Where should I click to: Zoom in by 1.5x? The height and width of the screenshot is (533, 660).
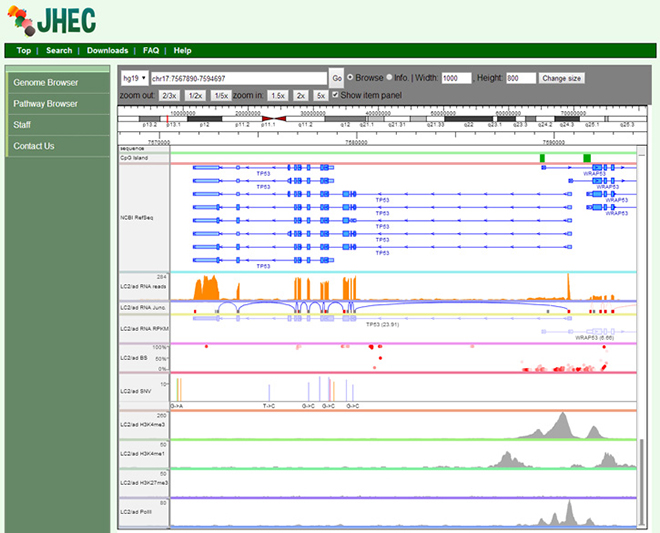(x=277, y=95)
